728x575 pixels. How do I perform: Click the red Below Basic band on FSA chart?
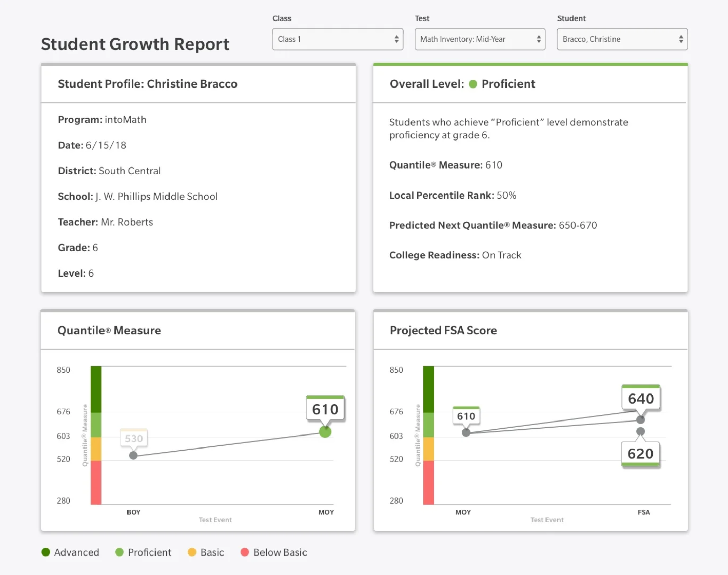tap(429, 482)
